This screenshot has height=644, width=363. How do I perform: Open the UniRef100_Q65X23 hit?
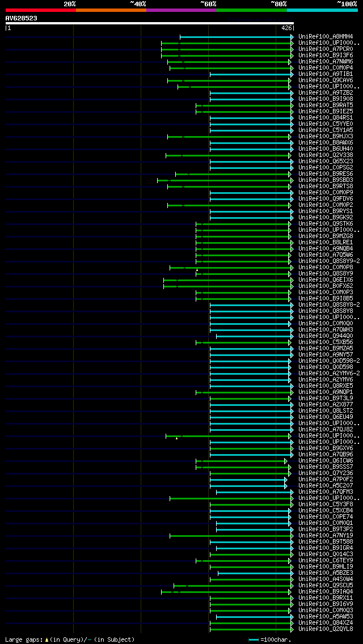(326, 162)
